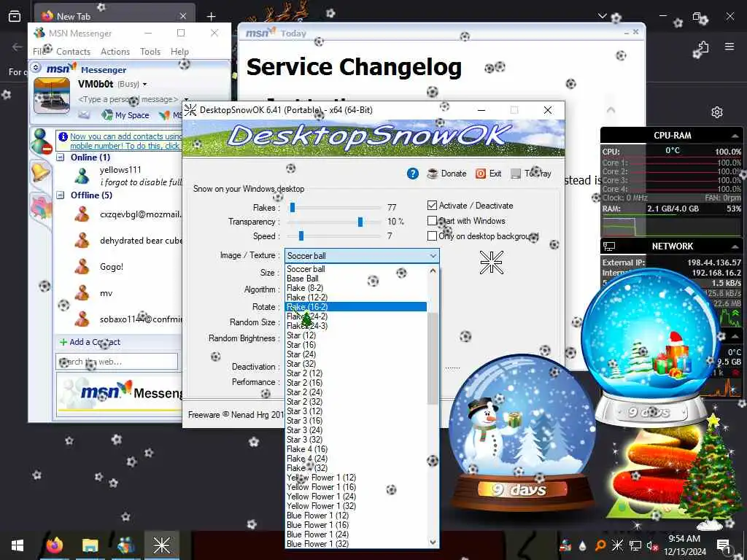Collapse the Offline (5) group

[x=61, y=195]
